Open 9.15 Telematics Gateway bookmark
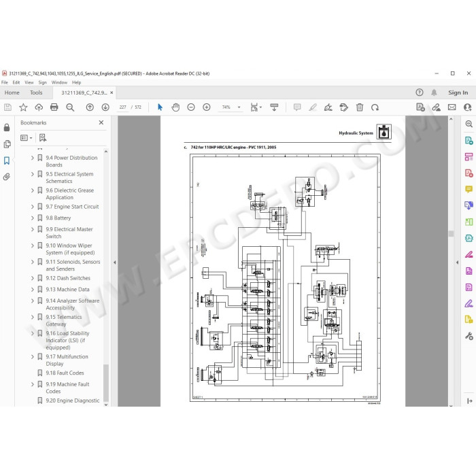Screen dimensions: 476x476 tap(64, 320)
